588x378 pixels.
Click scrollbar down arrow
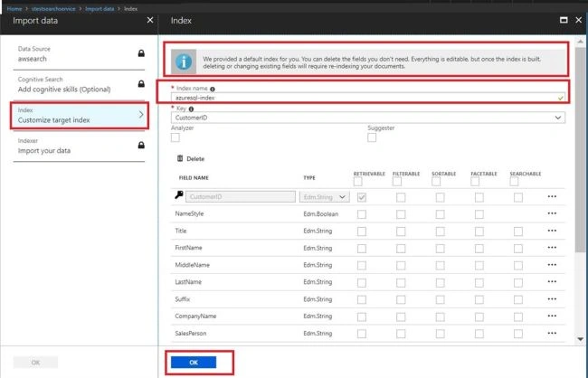pyautogui.click(x=581, y=339)
